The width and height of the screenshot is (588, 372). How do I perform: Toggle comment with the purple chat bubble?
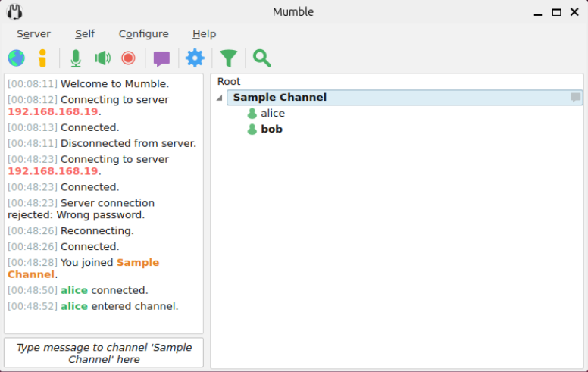click(x=161, y=59)
